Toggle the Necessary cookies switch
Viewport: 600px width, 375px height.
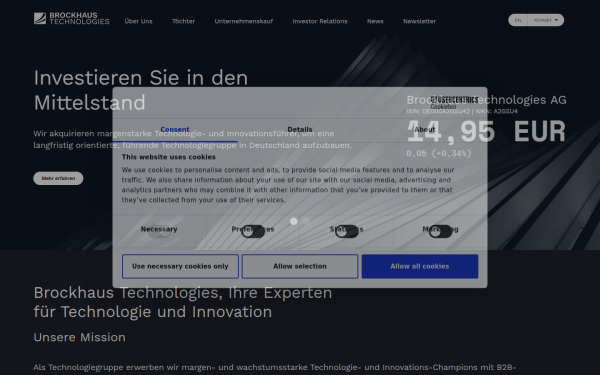(x=159, y=231)
